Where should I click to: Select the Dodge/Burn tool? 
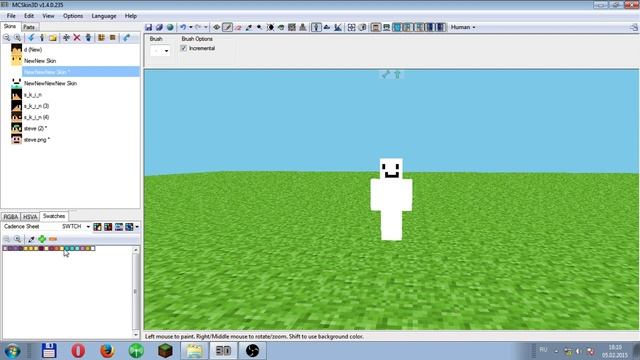coord(259,27)
